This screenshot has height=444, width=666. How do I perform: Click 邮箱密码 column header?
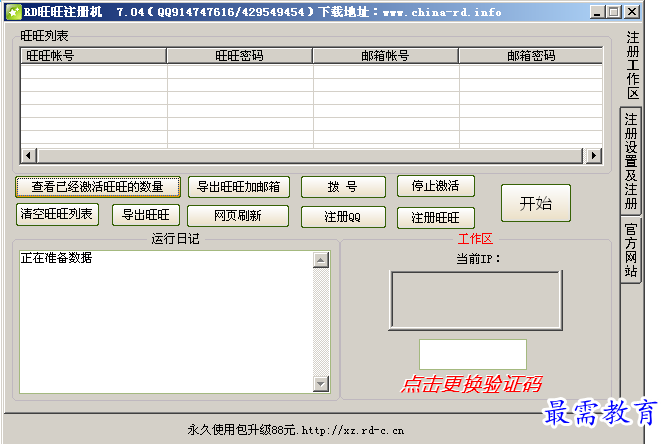(x=531, y=56)
